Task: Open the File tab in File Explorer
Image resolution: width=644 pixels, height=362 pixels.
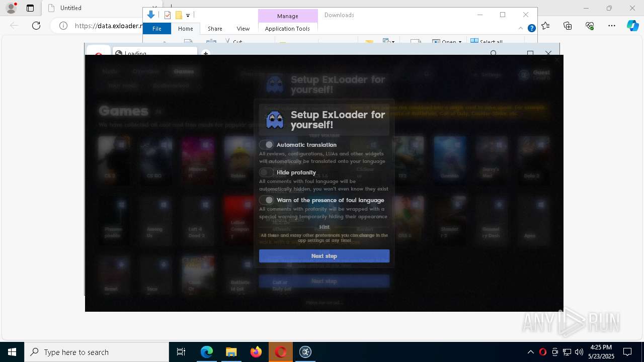Action: pos(157,29)
